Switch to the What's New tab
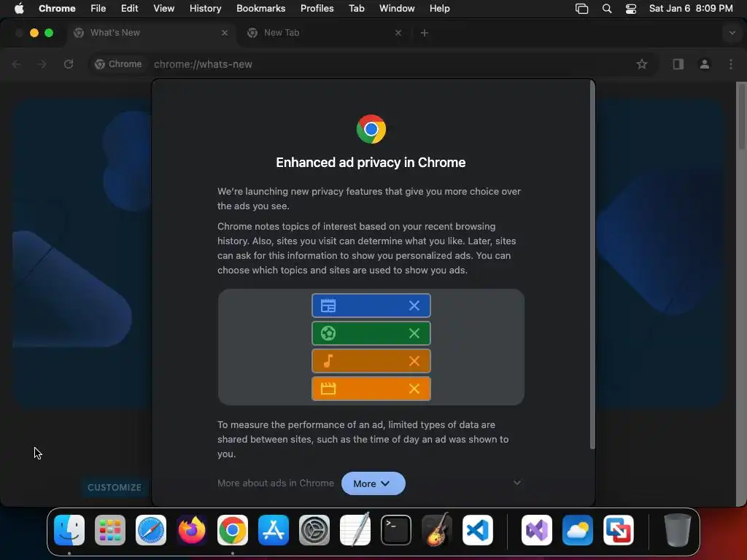 pyautogui.click(x=151, y=33)
